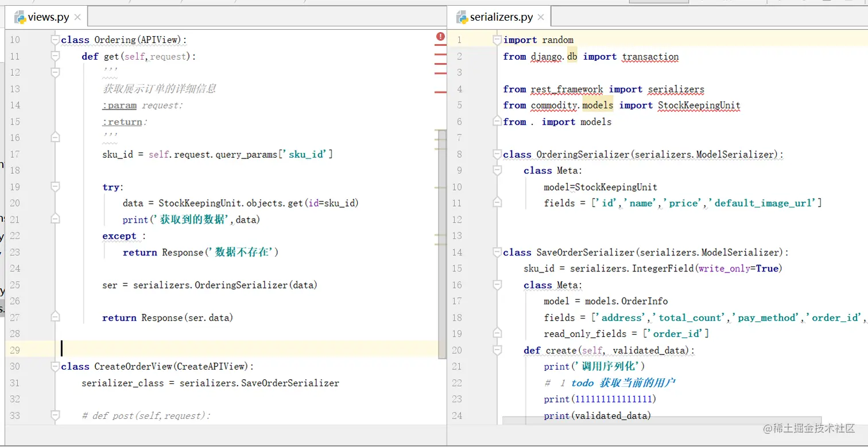868x447 pixels.
Task: Collapse class OrderingSerializer in serializers.py
Action: [497, 154]
